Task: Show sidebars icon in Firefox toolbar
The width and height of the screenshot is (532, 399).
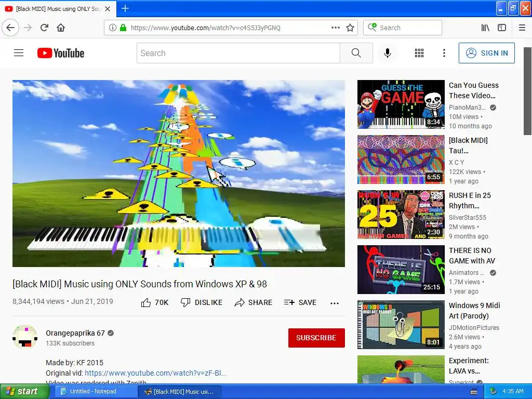Action: [502, 28]
